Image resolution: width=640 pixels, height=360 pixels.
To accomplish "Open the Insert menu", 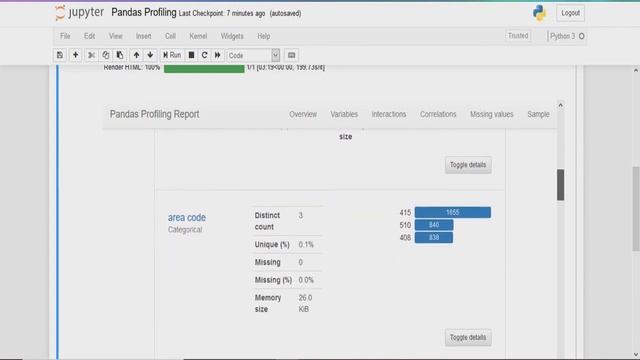I will (x=143, y=36).
